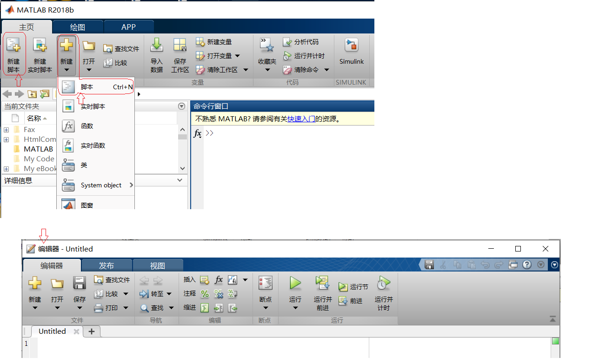Viewport: 599px width, 364px height.
Task: Open the New (新建) dropdown in MATLAB home tab
Action: (x=67, y=71)
